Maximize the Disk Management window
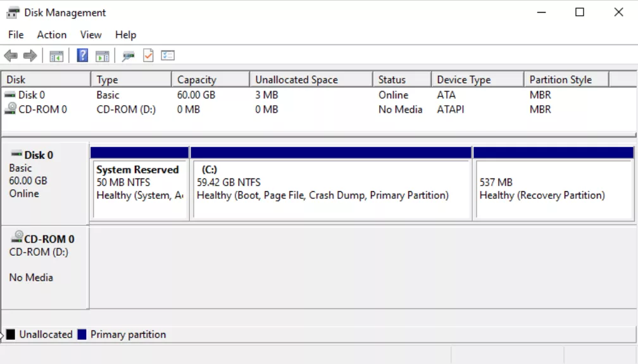This screenshot has width=638, height=364. coord(579,12)
